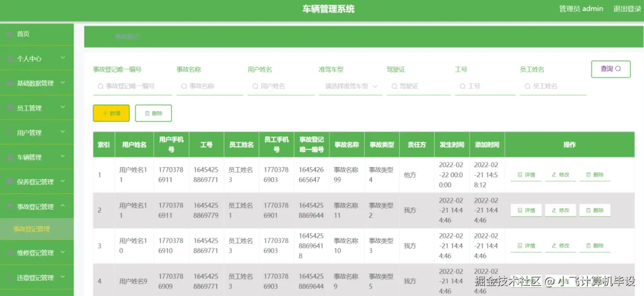Click 用户姓名10 cell in row 3
Screen dimensions: 644x296
[134, 246]
